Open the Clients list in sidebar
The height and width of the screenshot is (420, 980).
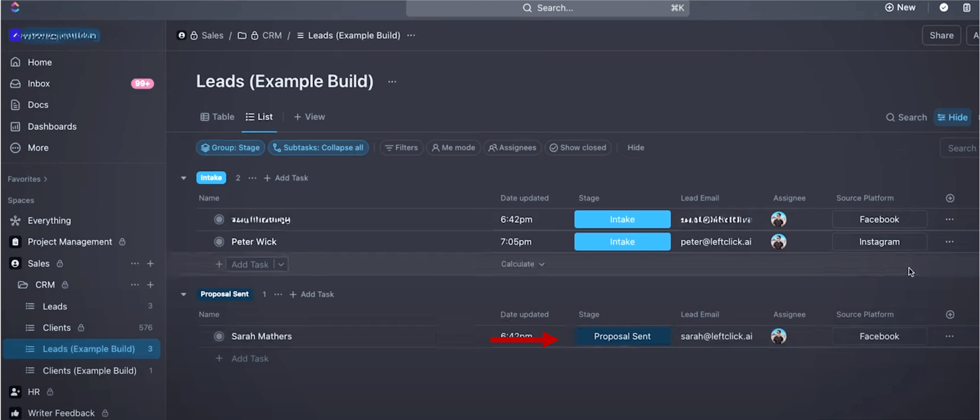(57, 328)
